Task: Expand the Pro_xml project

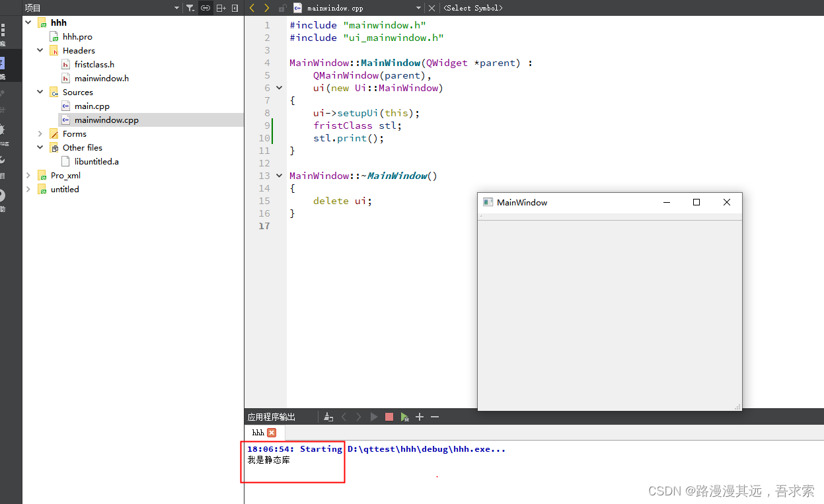Action: tap(28, 175)
